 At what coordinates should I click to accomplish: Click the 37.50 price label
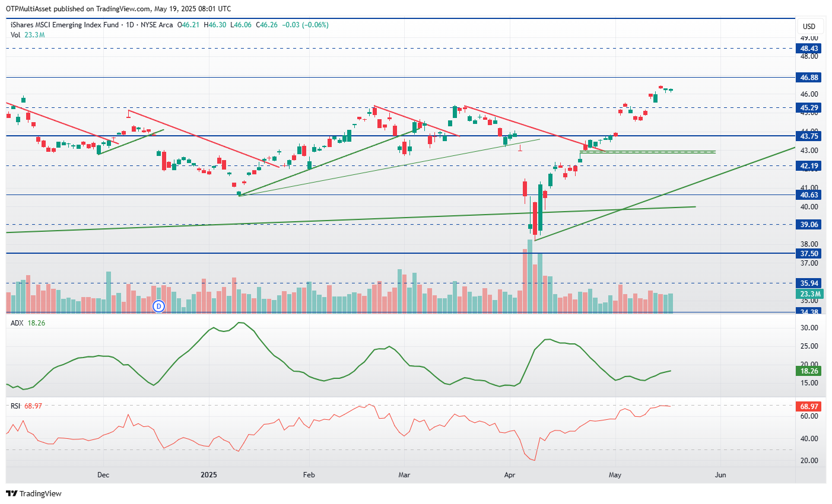(x=809, y=254)
